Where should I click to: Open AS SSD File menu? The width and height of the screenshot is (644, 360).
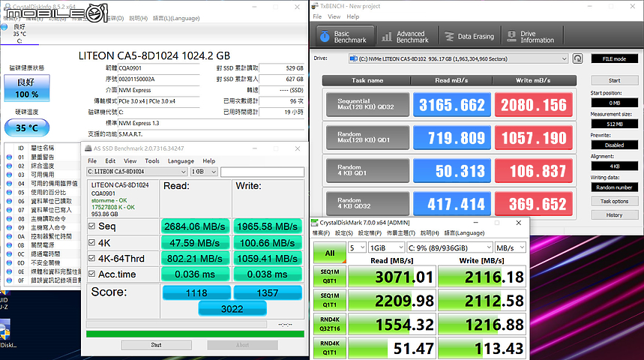pos(92,160)
